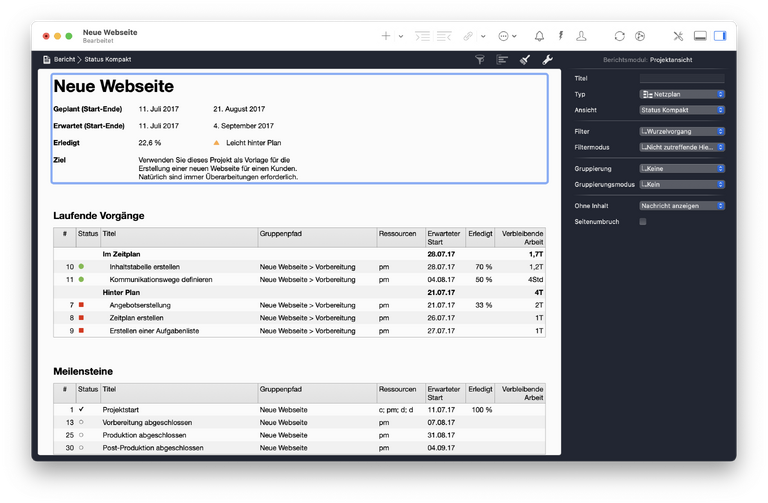Open the Filter dropdown showing Wurzelvorgang

(x=681, y=131)
